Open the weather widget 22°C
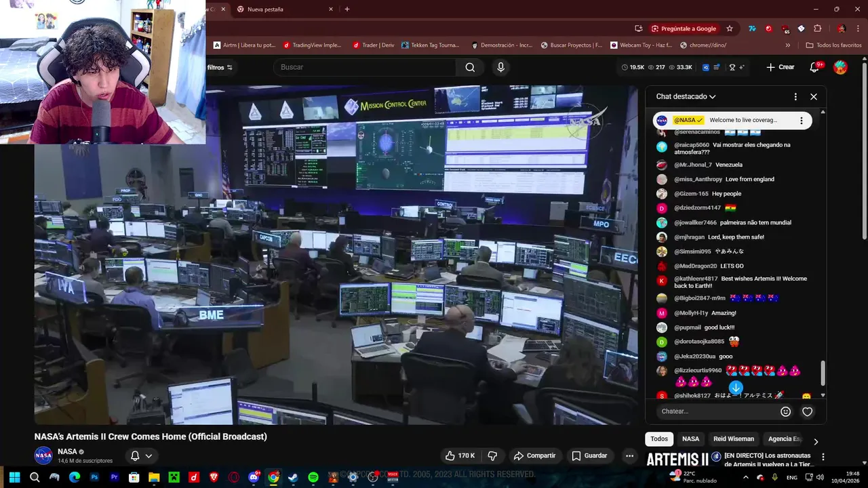The width and height of the screenshot is (868, 488). pyautogui.click(x=693, y=477)
